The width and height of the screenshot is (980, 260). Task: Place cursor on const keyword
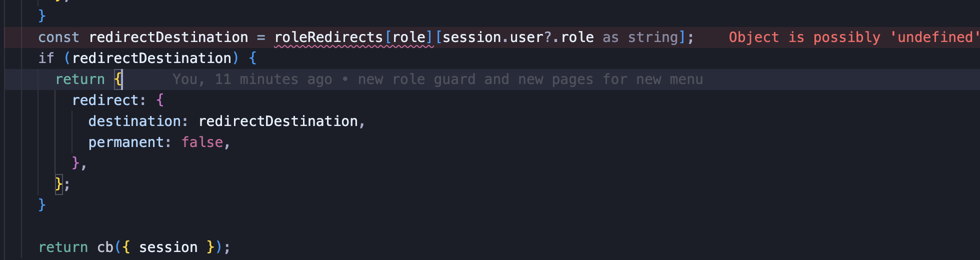(x=58, y=37)
